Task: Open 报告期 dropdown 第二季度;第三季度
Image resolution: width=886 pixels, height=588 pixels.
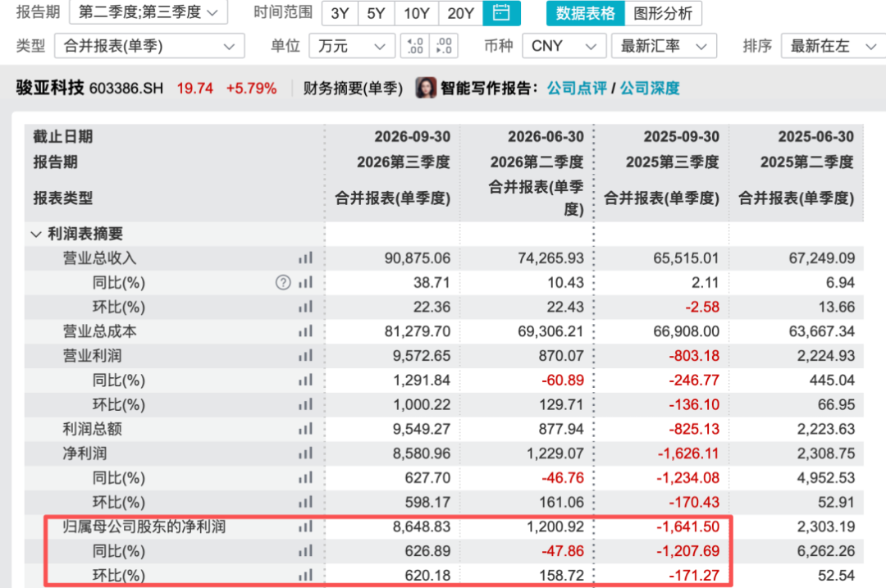Action: (x=148, y=12)
